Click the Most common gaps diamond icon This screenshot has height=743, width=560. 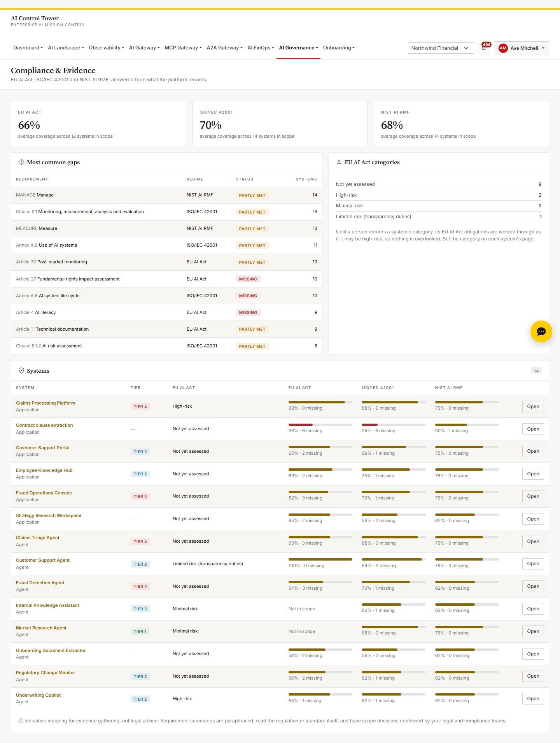[x=21, y=162]
